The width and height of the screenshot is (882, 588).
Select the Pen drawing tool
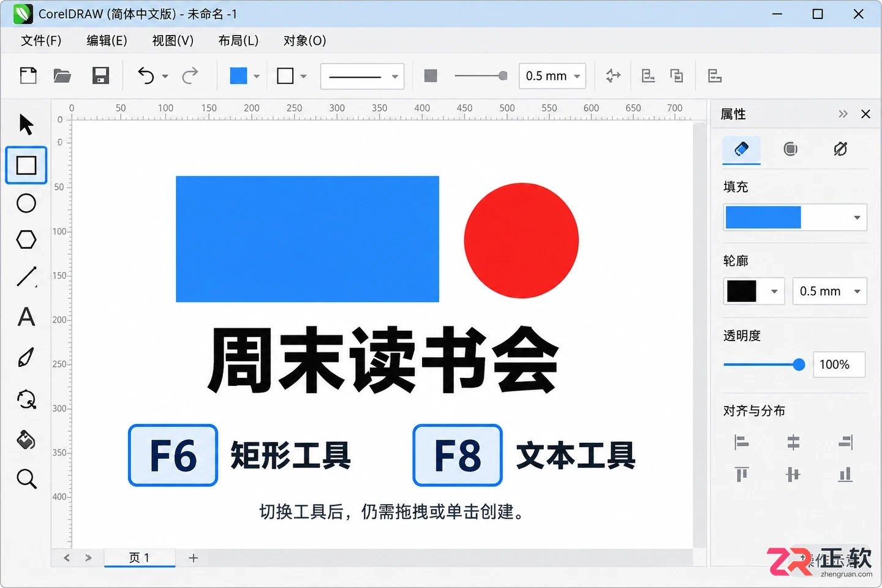coord(26,358)
